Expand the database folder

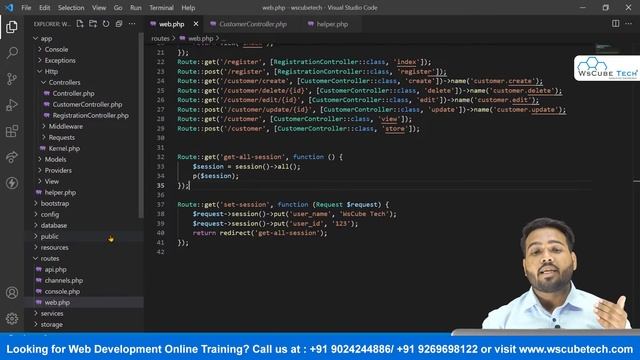pyautogui.click(x=53, y=226)
